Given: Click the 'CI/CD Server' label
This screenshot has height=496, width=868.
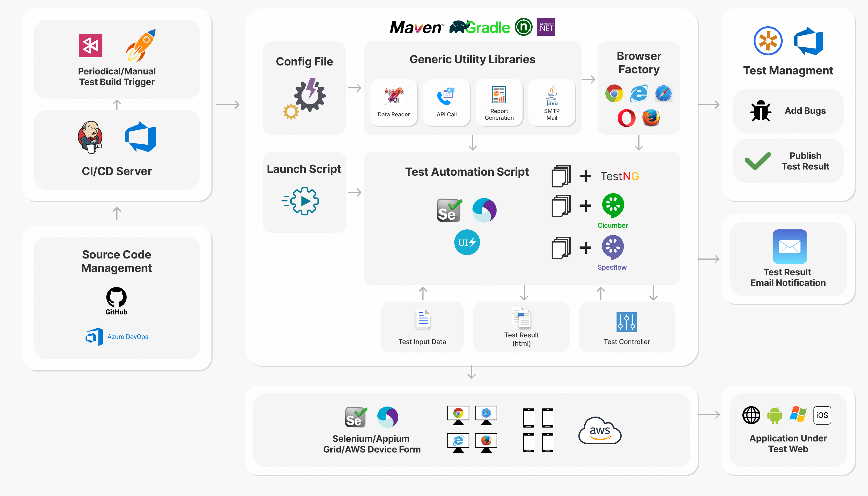Looking at the screenshot, I should tap(116, 171).
